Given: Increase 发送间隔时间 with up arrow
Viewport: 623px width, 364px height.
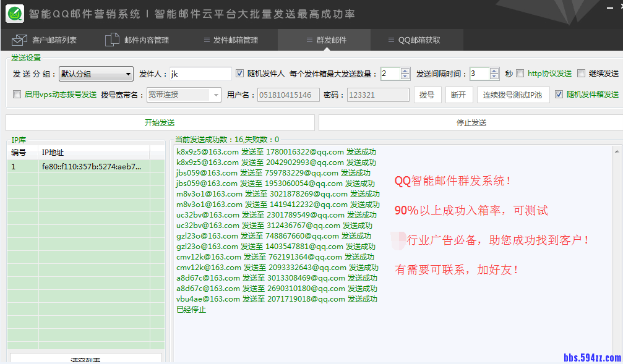Looking at the screenshot, I should [494, 70].
